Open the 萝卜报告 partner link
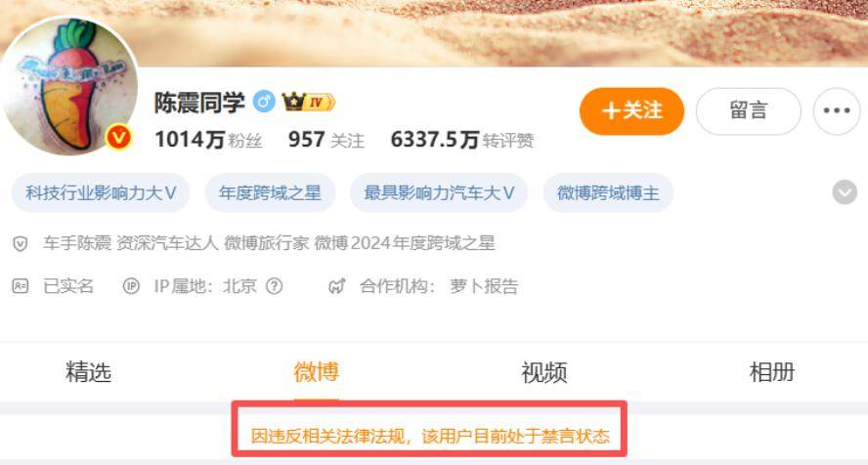 [x=485, y=286]
